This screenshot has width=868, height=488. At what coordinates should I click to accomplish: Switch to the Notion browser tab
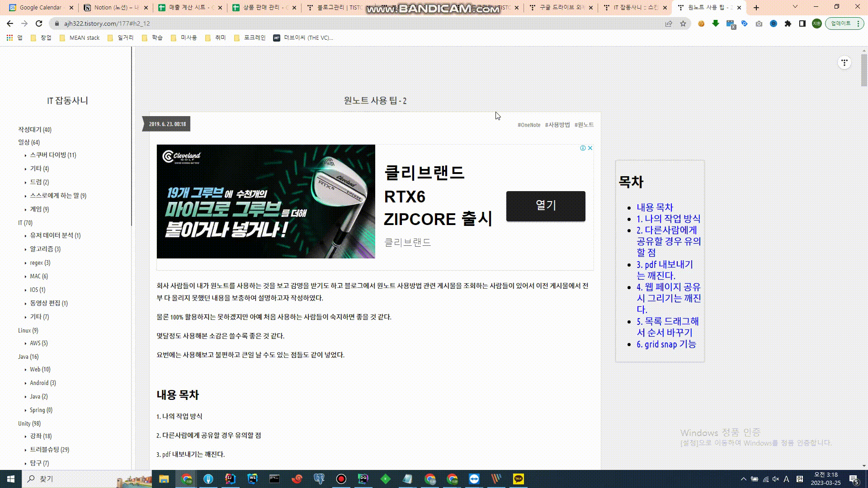tap(113, 7)
